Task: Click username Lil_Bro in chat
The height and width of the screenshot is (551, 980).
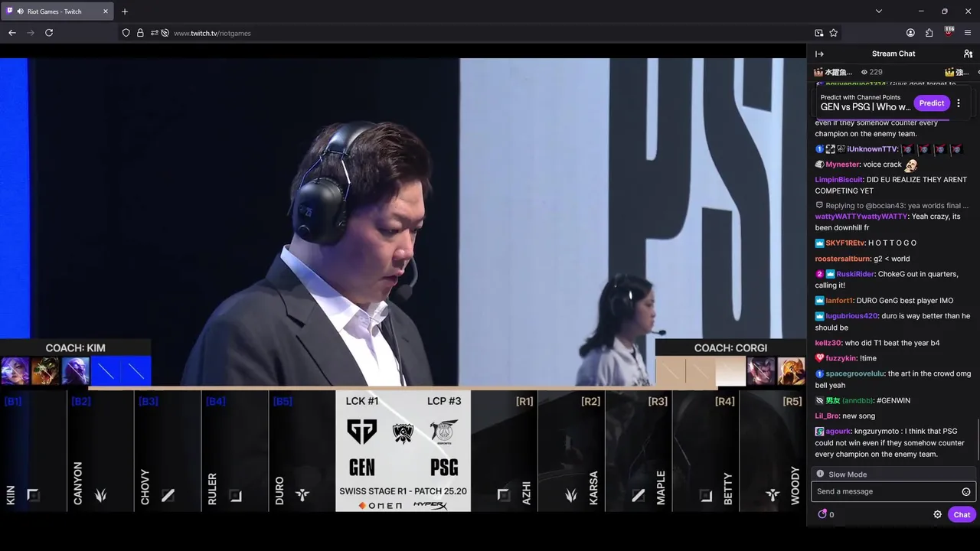Action: 827,416
